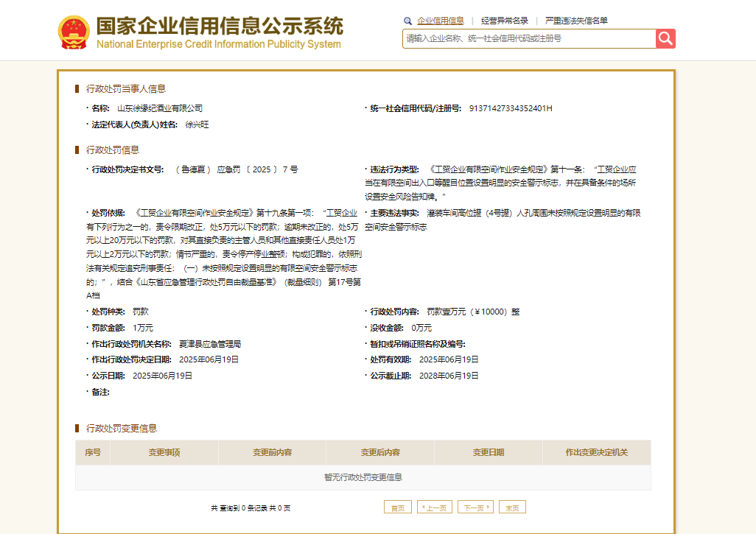Select the 企业信用信息 search tab
This screenshot has height=534, width=756.
(440, 21)
